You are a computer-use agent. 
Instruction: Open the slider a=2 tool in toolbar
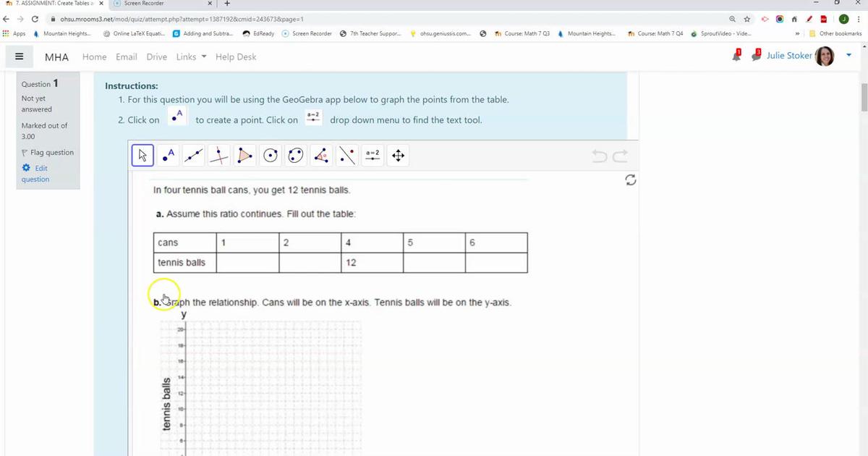[373, 155]
